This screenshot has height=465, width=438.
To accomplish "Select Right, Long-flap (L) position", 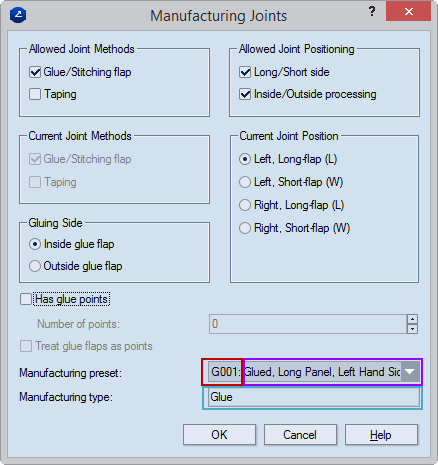I will 245,205.
